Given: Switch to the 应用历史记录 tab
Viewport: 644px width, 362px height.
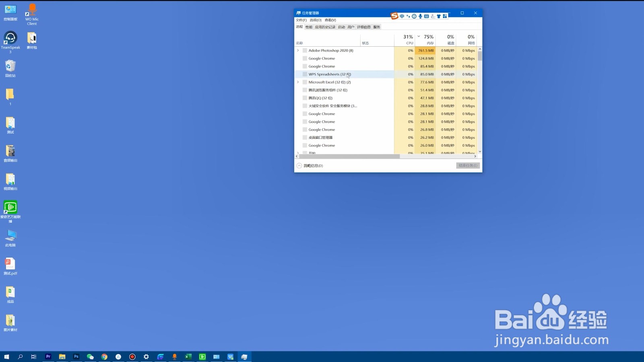Looking at the screenshot, I should click(325, 27).
